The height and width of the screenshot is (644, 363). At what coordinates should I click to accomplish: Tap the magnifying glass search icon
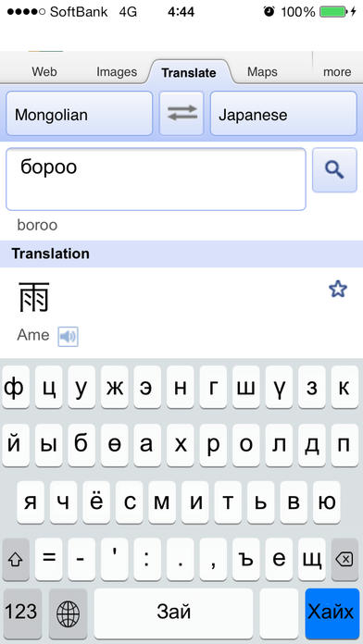click(334, 169)
